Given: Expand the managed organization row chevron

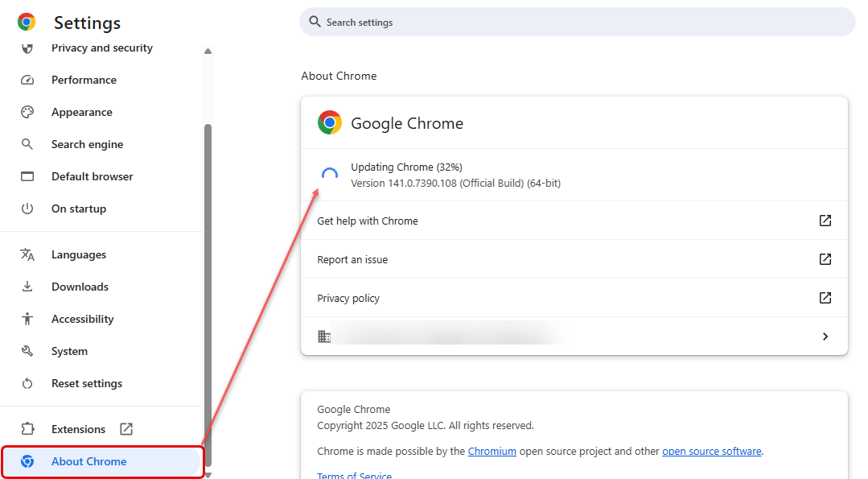Looking at the screenshot, I should click(825, 337).
